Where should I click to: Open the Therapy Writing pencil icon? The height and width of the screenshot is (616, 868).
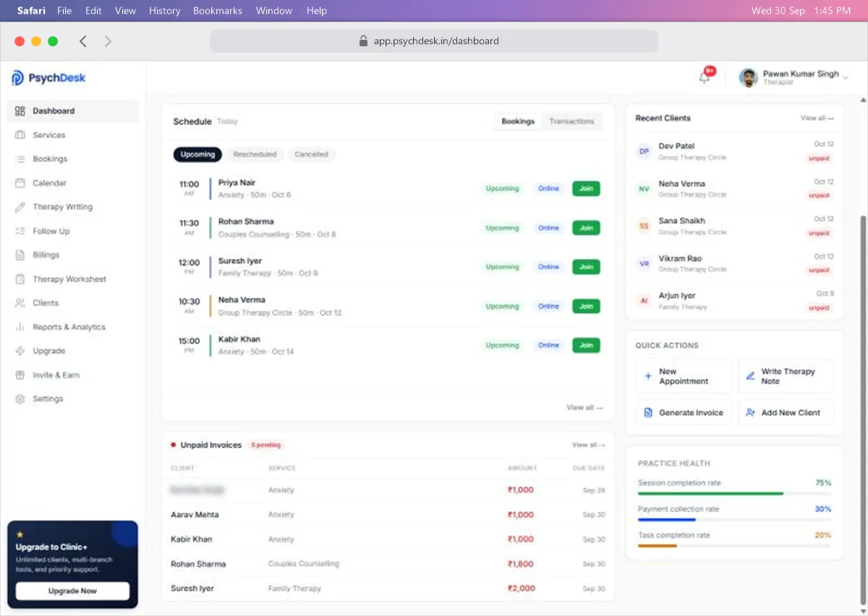point(20,207)
